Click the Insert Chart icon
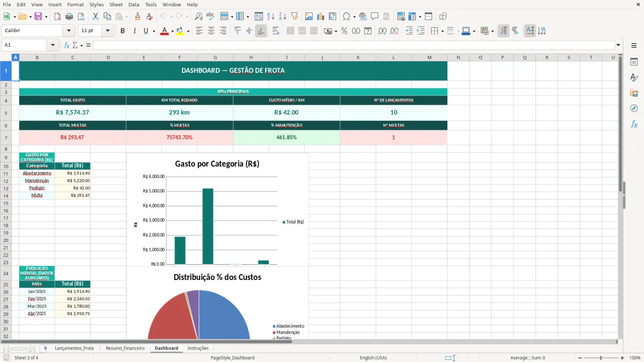 321,17
